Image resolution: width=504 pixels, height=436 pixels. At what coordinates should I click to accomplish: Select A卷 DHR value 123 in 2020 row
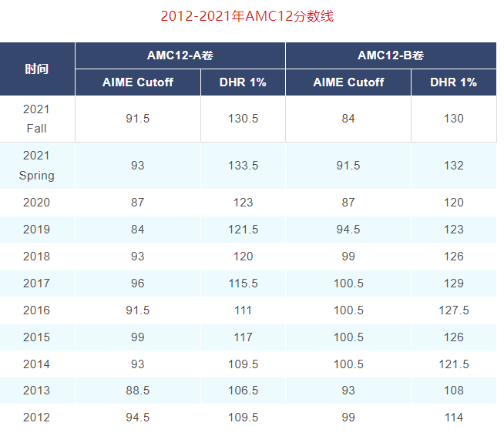[243, 203]
